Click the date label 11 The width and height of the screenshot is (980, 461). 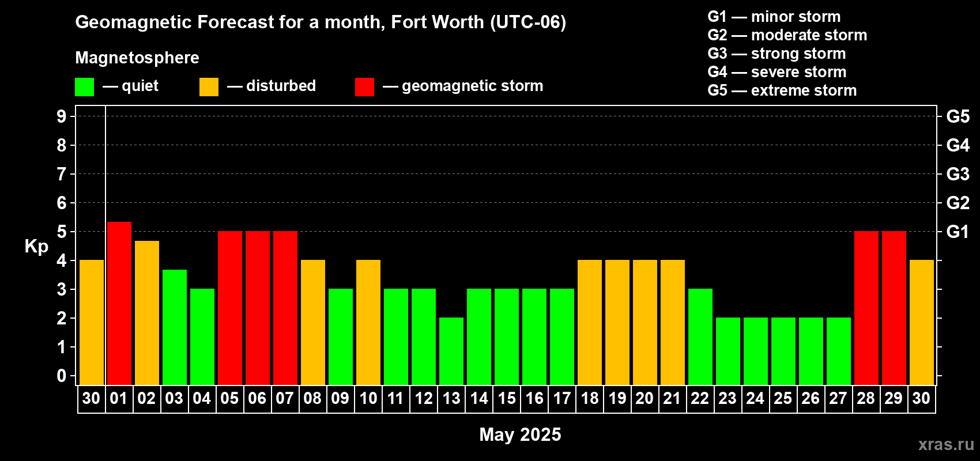(x=395, y=398)
